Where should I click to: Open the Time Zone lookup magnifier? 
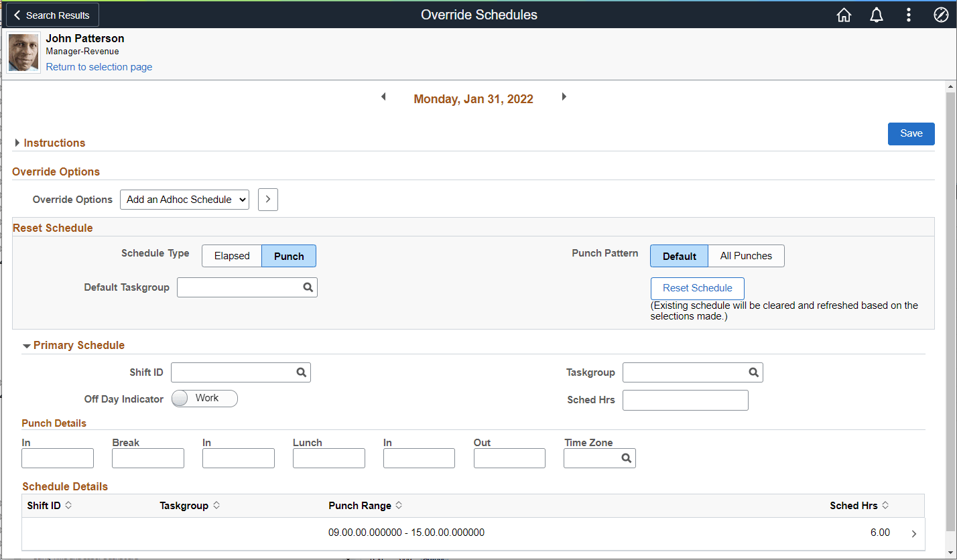coord(626,458)
